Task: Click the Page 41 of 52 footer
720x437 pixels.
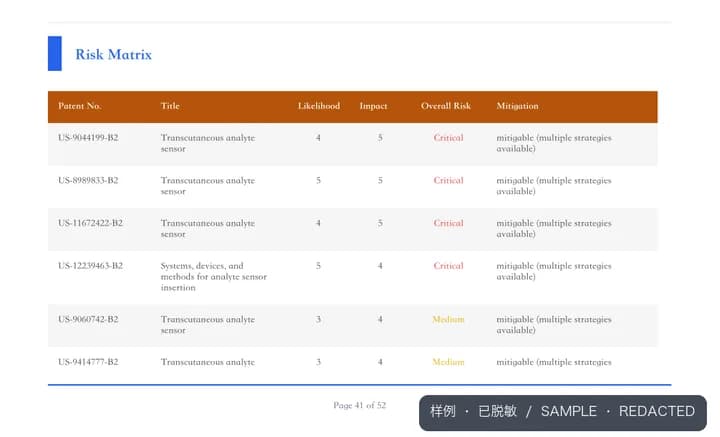Action: (x=360, y=405)
